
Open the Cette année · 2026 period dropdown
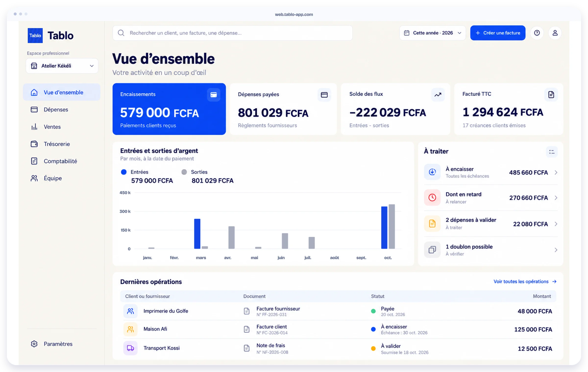tap(432, 33)
